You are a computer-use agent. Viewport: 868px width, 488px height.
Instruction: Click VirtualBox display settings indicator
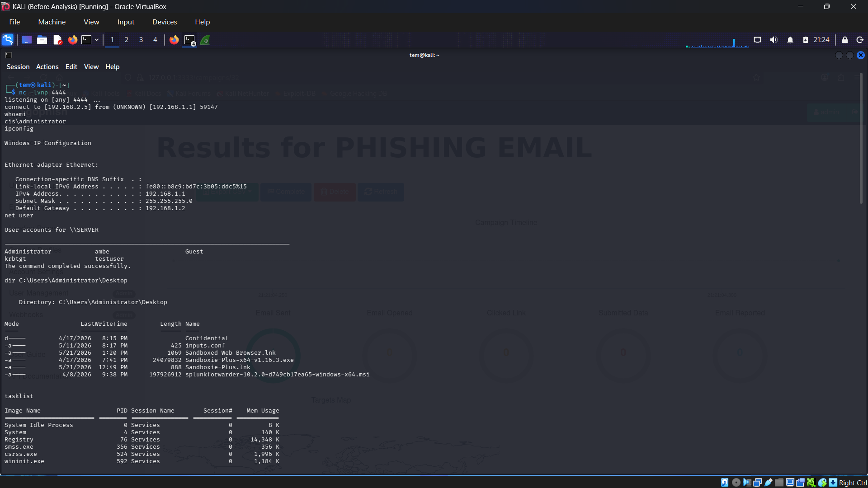[790, 483]
